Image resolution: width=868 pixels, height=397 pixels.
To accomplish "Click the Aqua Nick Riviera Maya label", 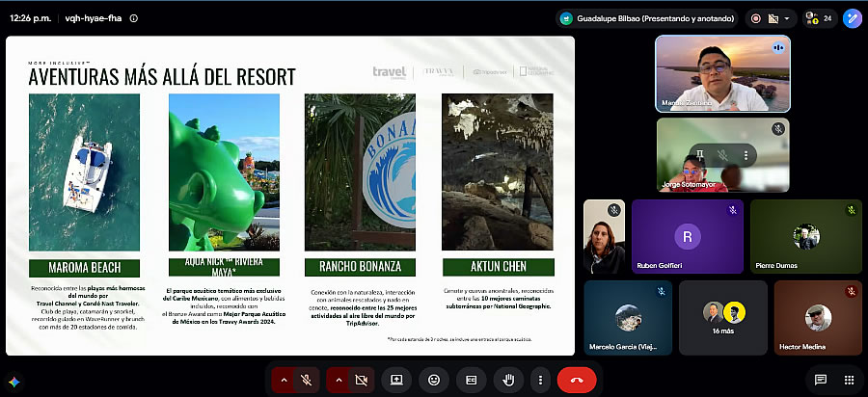I will (x=224, y=266).
